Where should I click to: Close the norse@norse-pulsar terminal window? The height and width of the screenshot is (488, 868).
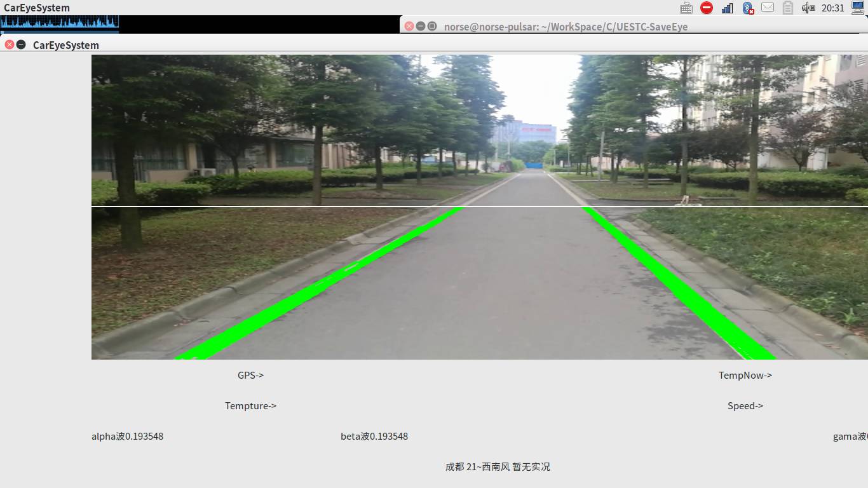[x=409, y=26]
